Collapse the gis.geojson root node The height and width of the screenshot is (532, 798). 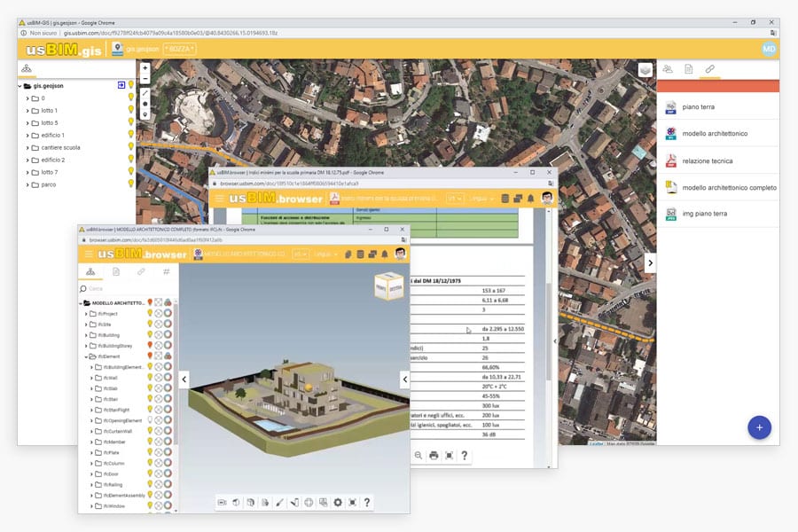(x=20, y=86)
